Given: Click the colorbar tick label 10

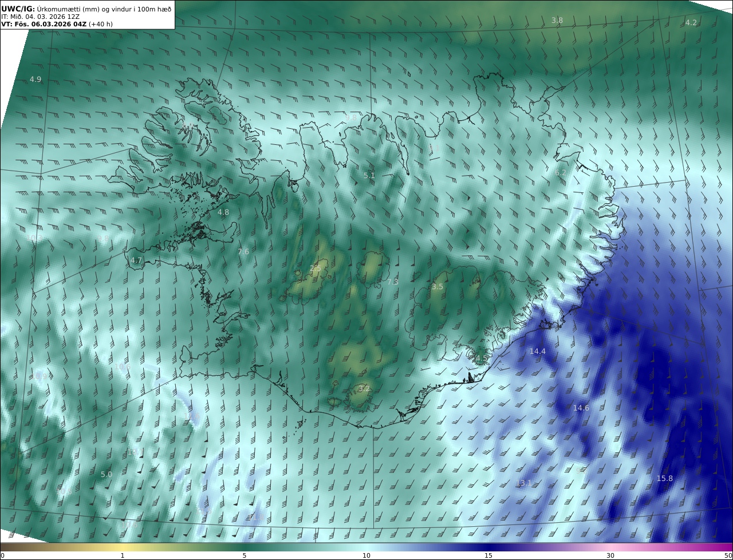Looking at the screenshot, I should [366, 556].
